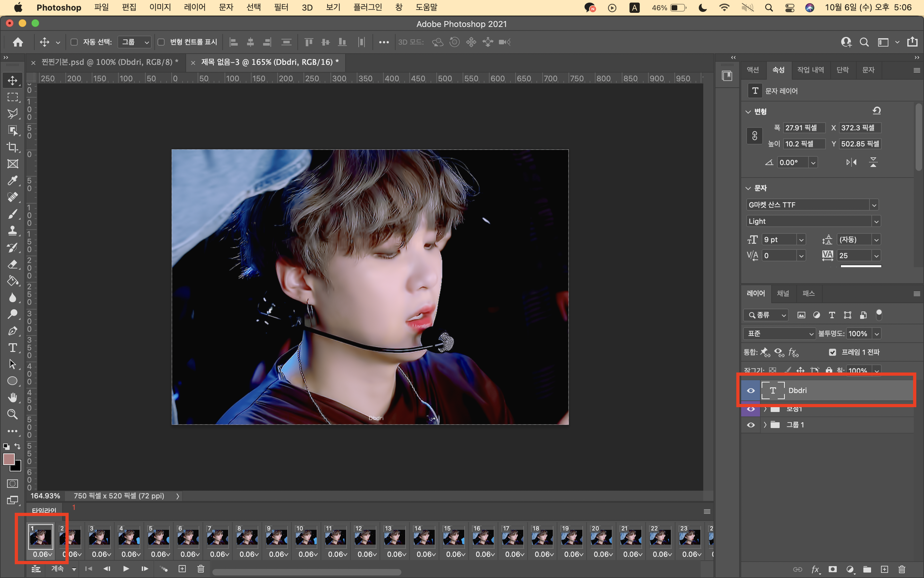Image resolution: width=924 pixels, height=578 pixels.
Task: Open the G마켓 산스 TTF font dropdown
Action: (874, 205)
